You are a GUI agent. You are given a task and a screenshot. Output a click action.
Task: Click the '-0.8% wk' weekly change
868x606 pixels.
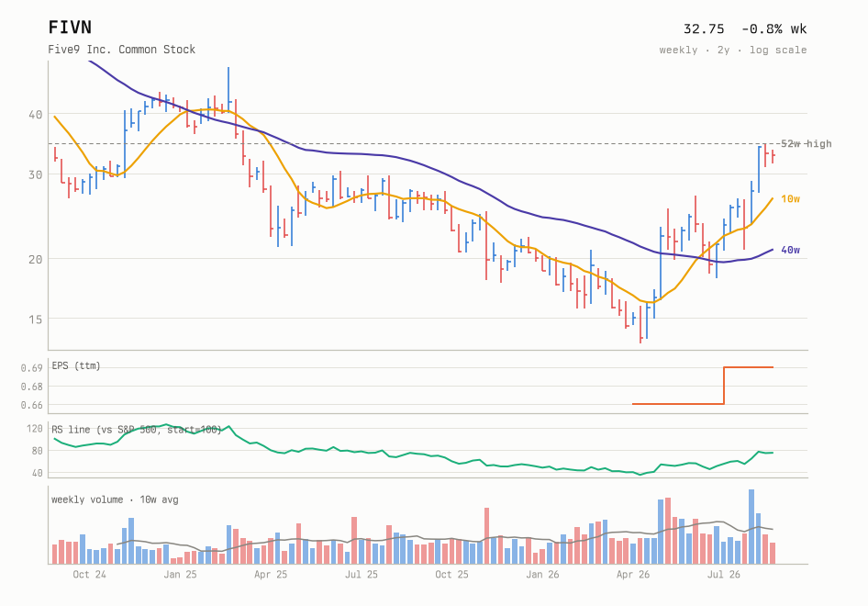pos(773,28)
